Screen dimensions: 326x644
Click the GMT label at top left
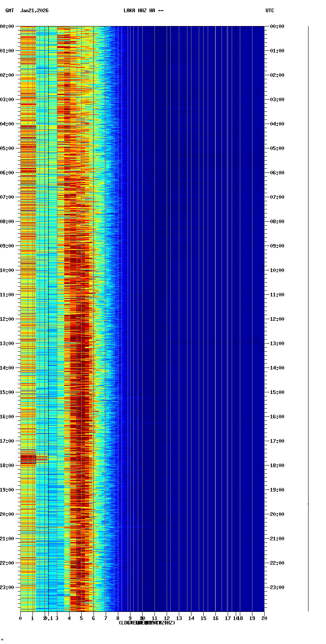click(9, 11)
